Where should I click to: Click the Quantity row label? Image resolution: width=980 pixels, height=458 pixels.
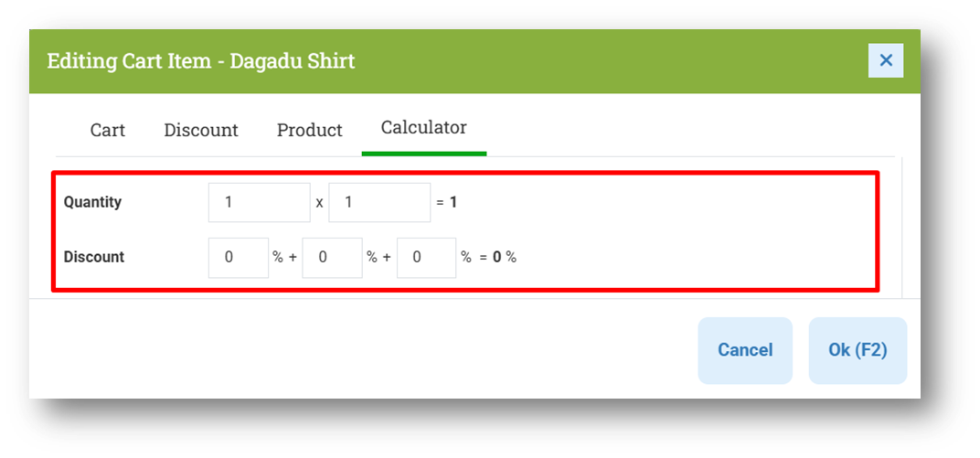pos(92,202)
